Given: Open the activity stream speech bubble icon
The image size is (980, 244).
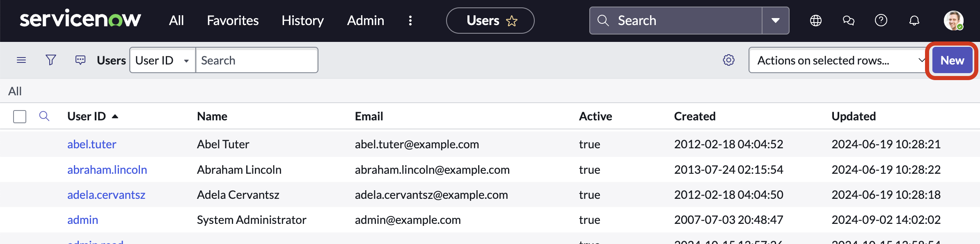Looking at the screenshot, I should (x=80, y=60).
